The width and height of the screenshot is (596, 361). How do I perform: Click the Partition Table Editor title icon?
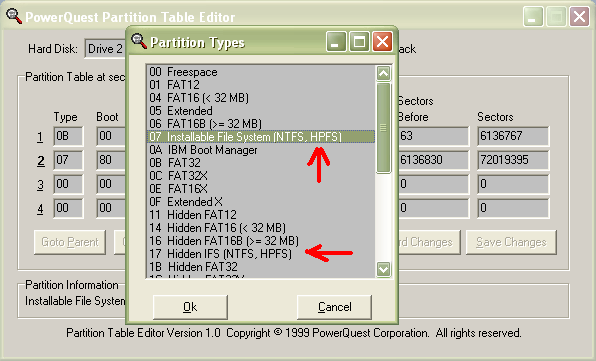pos(14,16)
